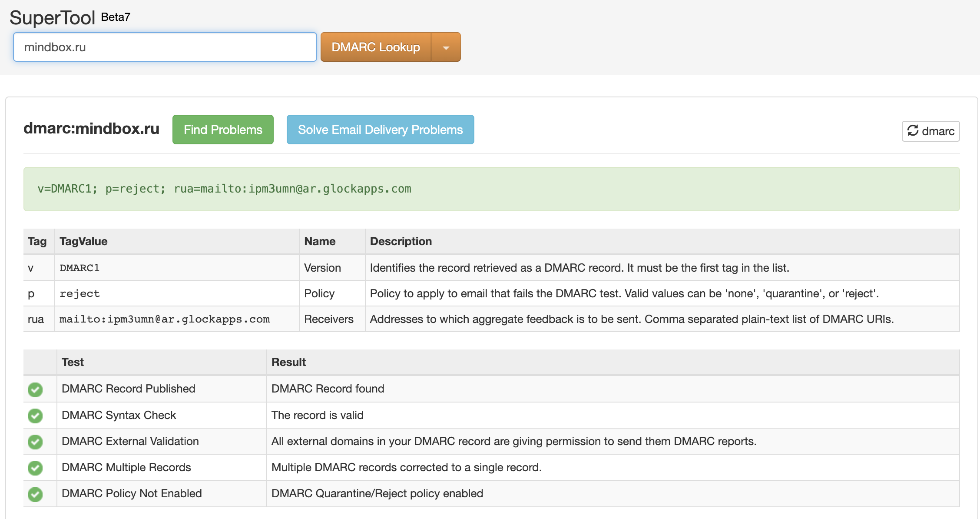Click the TagValue column header
This screenshot has height=519, width=980.
tap(83, 241)
